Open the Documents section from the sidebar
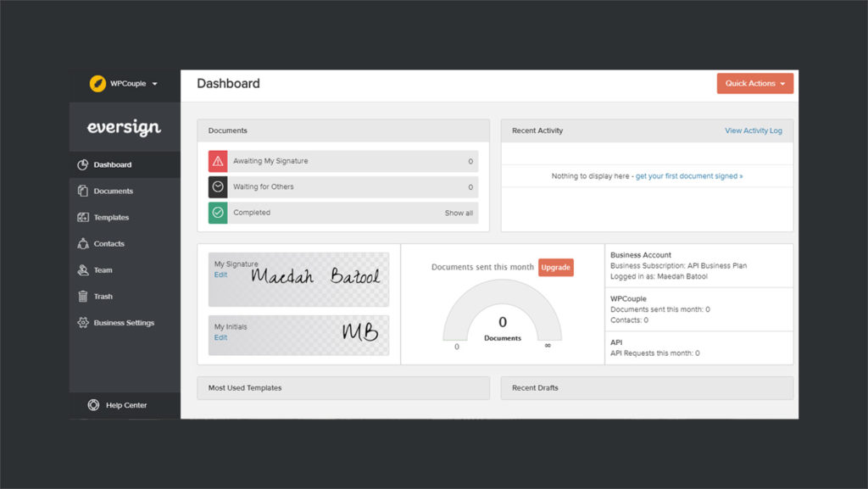Image resolution: width=868 pixels, height=489 pixels. pos(112,191)
